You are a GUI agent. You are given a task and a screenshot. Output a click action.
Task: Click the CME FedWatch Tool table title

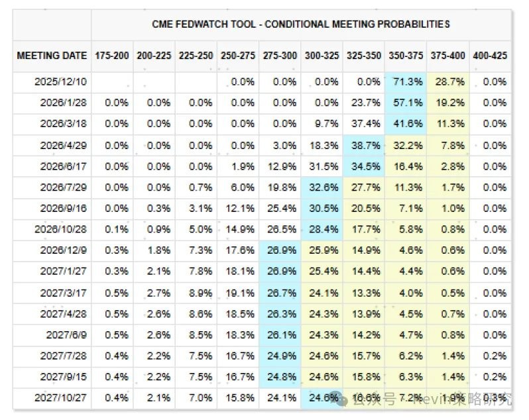coord(300,24)
